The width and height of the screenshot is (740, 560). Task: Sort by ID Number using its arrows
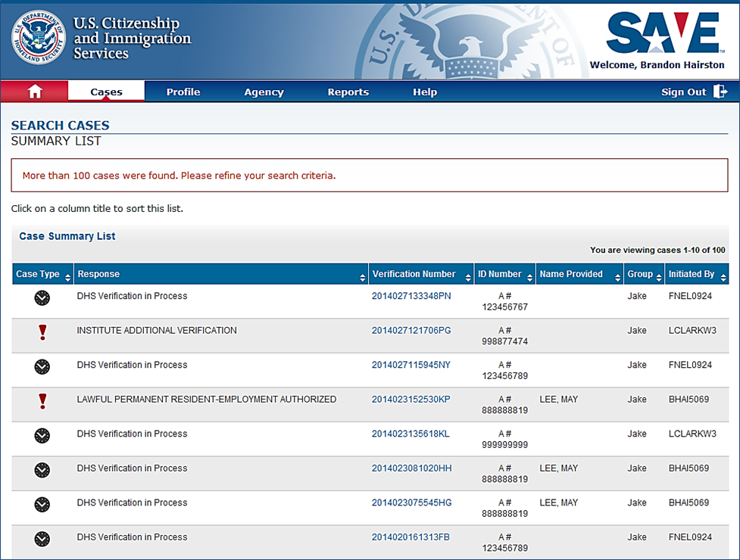[x=529, y=278]
